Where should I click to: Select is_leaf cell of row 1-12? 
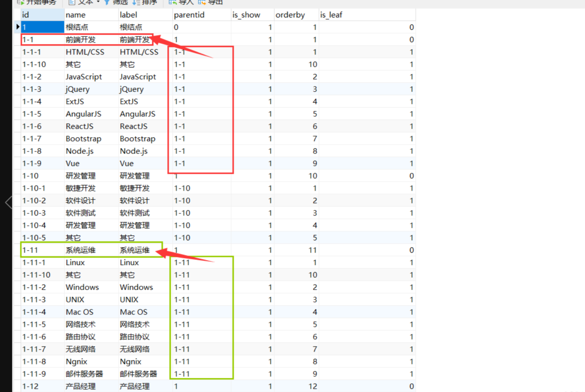coord(367,387)
